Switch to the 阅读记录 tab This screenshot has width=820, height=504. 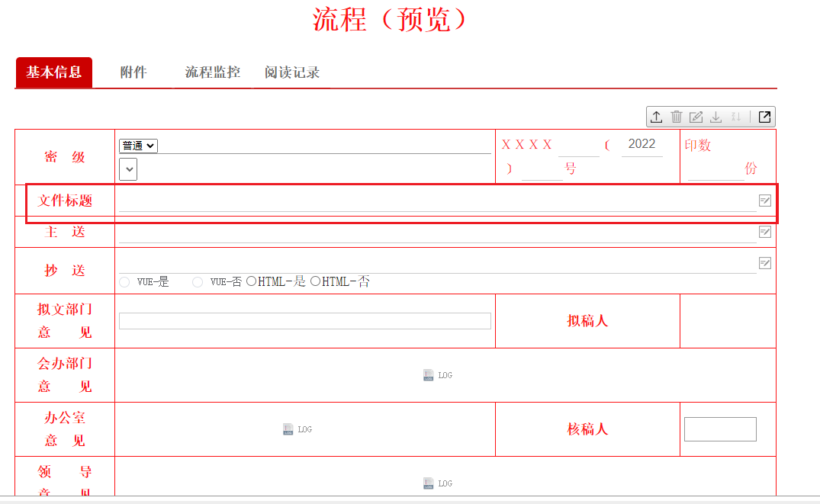(x=292, y=72)
